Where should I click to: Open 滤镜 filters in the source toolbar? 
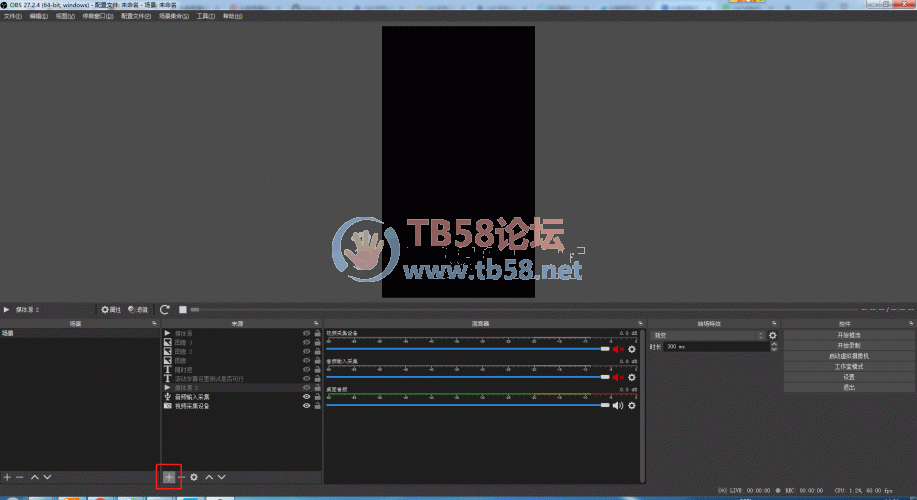click(138, 309)
